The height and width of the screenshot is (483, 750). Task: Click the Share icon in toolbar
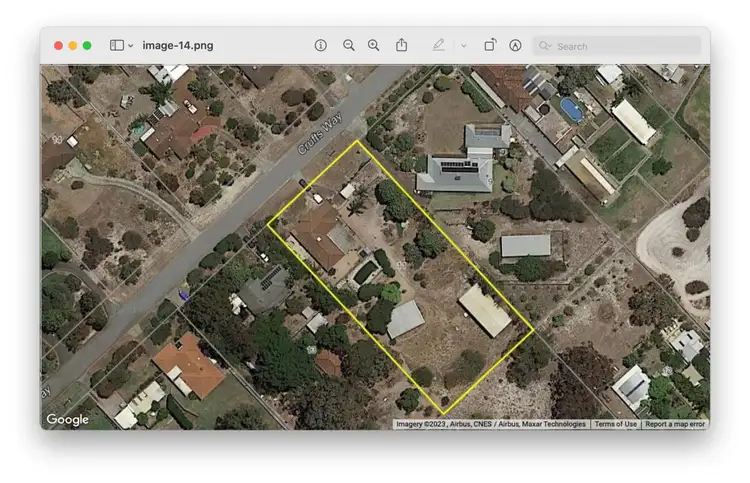402,45
